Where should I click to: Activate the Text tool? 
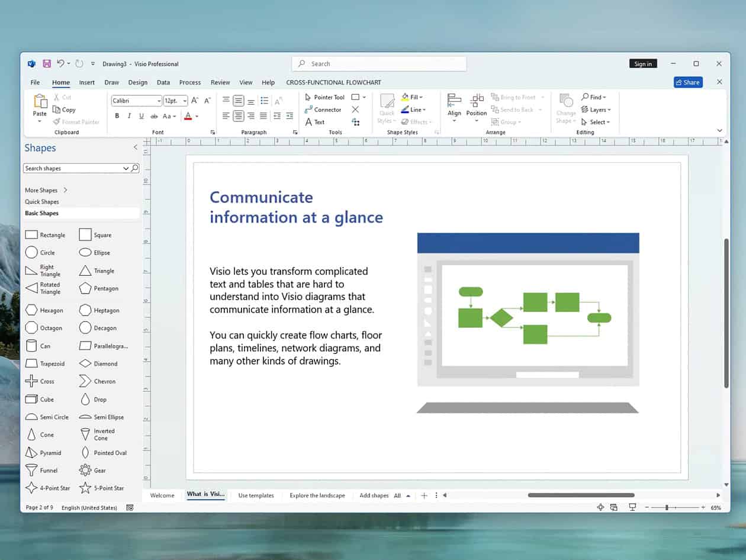316,122
